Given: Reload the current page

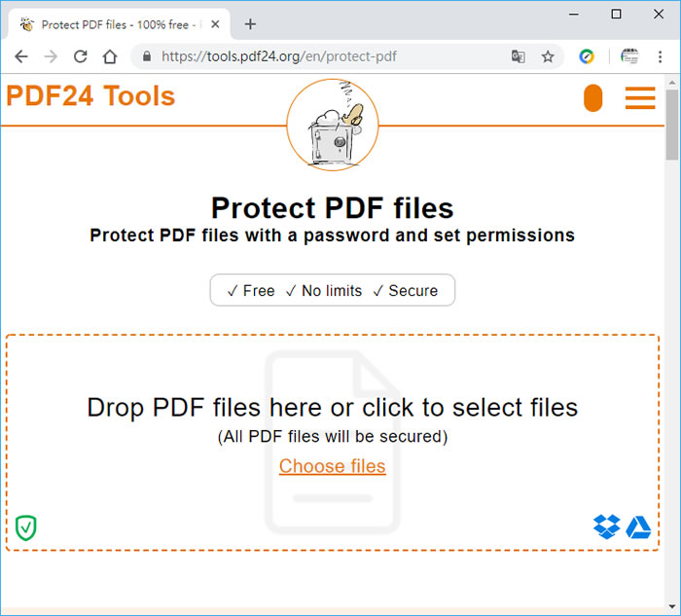Looking at the screenshot, I should pyautogui.click(x=81, y=56).
